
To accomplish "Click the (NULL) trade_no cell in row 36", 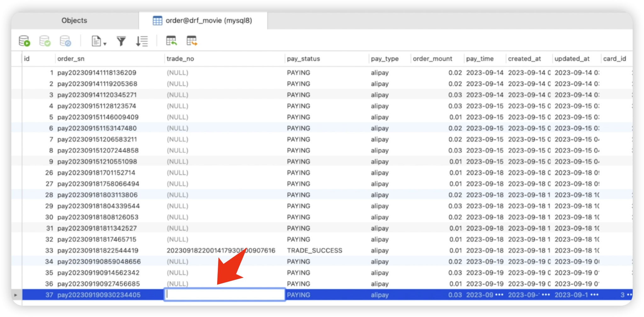I will (x=178, y=284).
